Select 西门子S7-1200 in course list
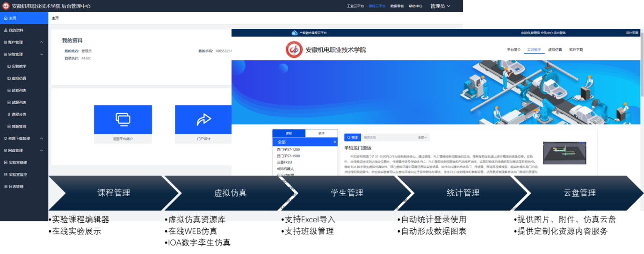This screenshot has width=644, height=254. [289, 149]
